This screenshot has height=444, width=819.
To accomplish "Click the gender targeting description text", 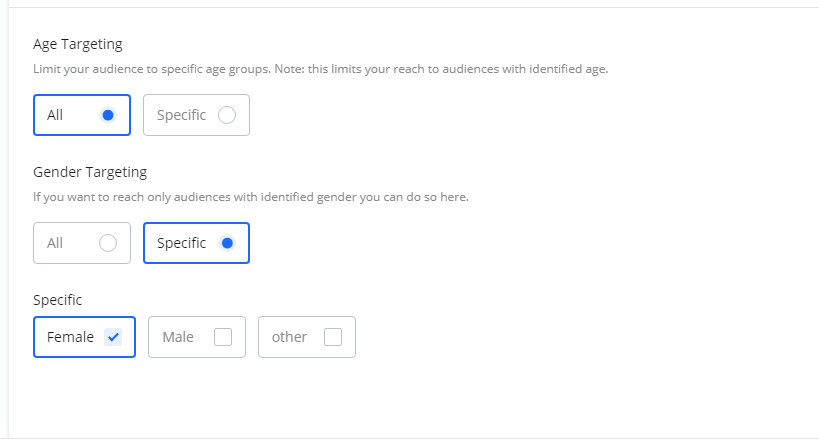I will click(x=250, y=197).
